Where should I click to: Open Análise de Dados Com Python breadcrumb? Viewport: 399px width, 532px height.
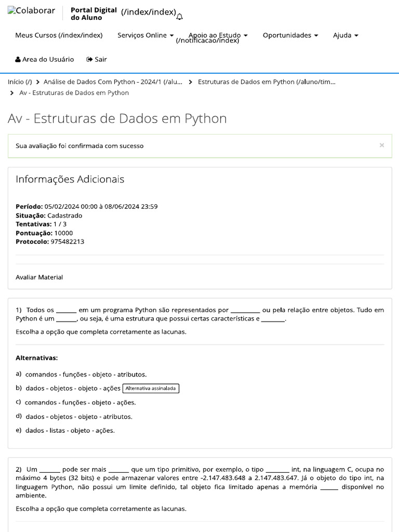113,82
